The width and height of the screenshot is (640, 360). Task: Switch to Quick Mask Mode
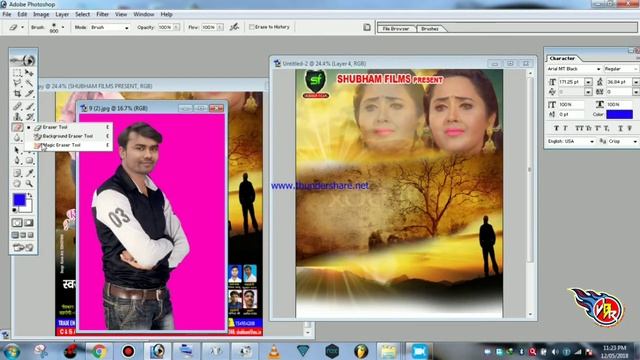pos(29,223)
